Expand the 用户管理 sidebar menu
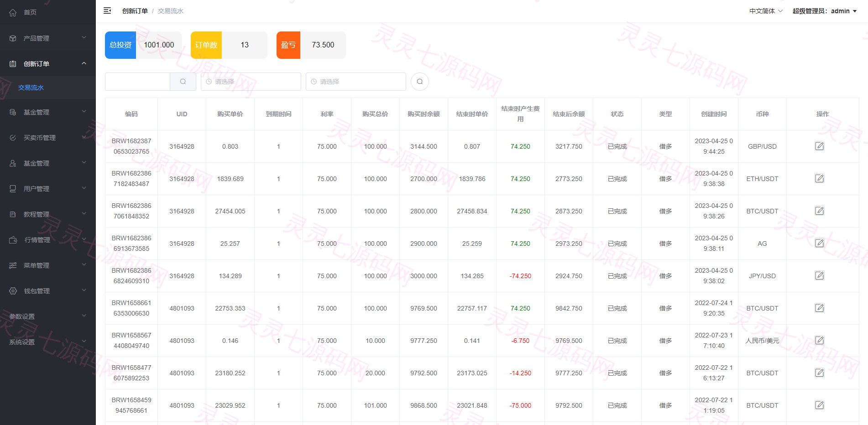This screenshot has width=868, height=425. tap(48, 189)
